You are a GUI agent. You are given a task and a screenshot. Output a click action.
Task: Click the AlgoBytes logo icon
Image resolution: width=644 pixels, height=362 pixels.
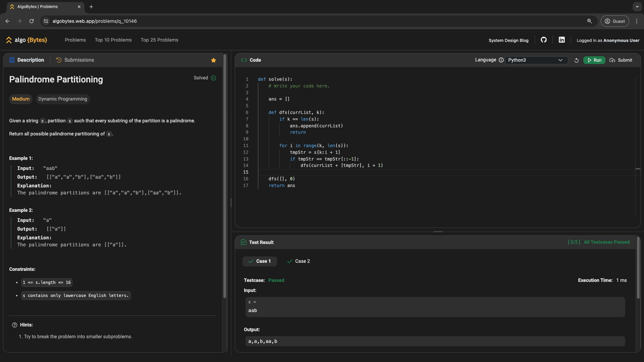8,40
